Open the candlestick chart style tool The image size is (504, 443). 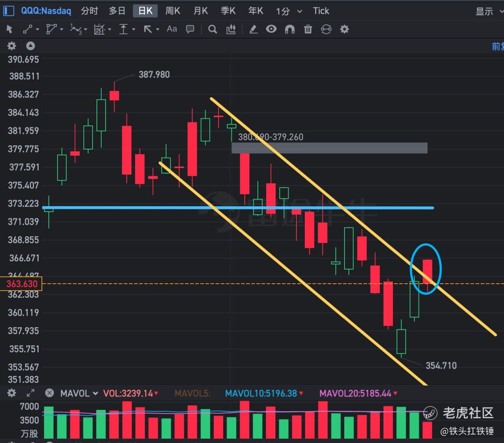click(x=231, y=29)
